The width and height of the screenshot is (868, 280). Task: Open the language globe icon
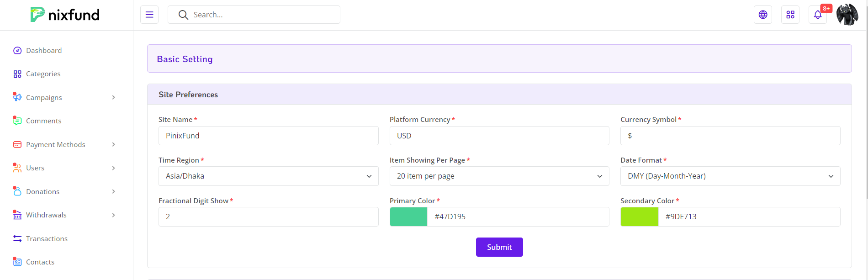click(762, 15)
